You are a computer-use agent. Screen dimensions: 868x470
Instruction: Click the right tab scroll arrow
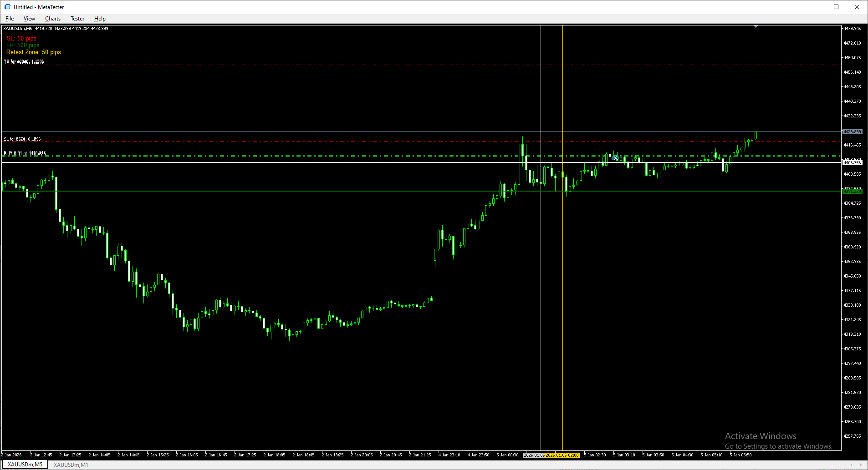861,465
